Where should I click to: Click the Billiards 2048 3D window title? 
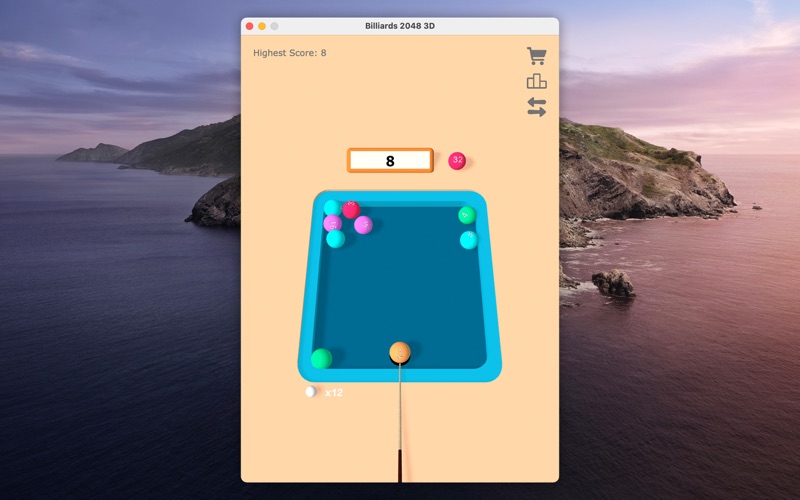coord(400,26)
